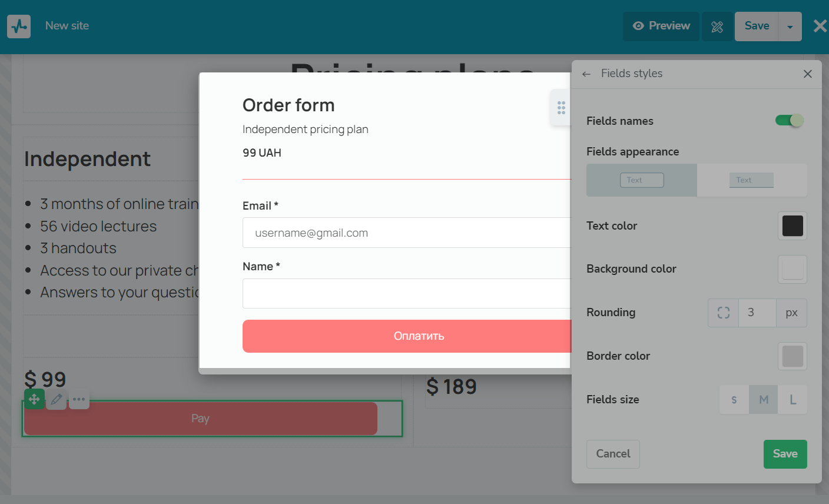This screenshot has width=829, height=504.
Task: Click the drag handle dots on order form
Action: coord(561,107)
